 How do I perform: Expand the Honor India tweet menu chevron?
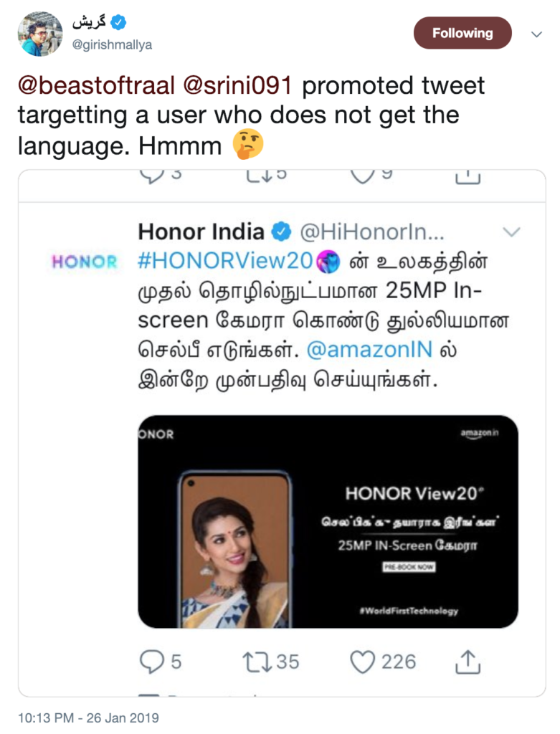pyautogui.click(x=512, y=232)
